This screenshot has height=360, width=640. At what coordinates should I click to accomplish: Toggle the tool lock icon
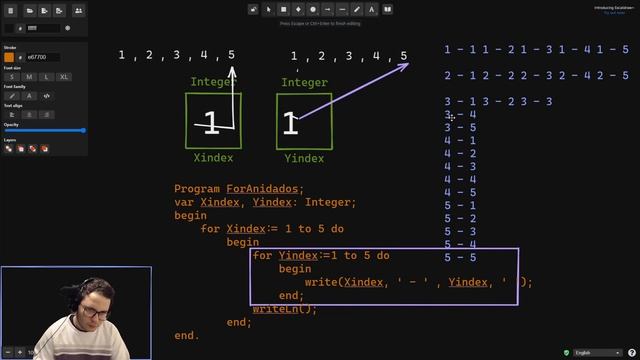(x=253, y=9)
